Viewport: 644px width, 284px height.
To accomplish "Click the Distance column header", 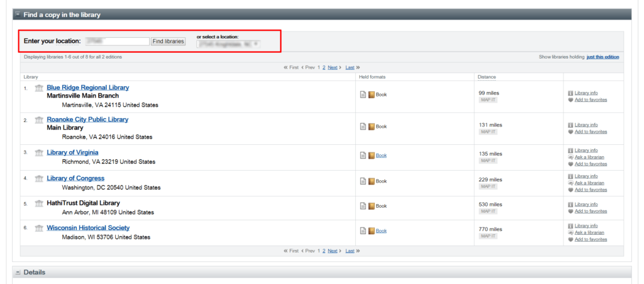I will point(487,77).
